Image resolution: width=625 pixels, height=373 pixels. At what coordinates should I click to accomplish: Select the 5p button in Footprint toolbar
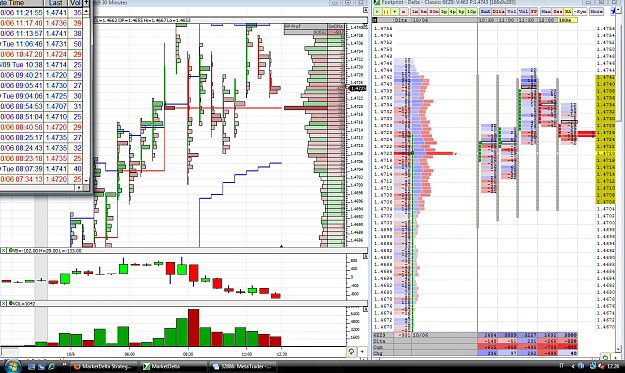pos(461,12)
